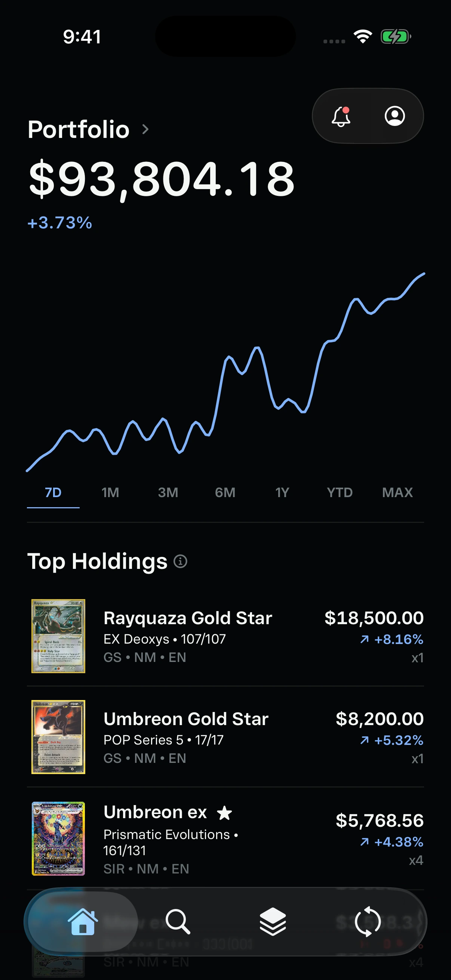
Task: Show year-to-date YTD chart
Action: [x=340, y=492]
